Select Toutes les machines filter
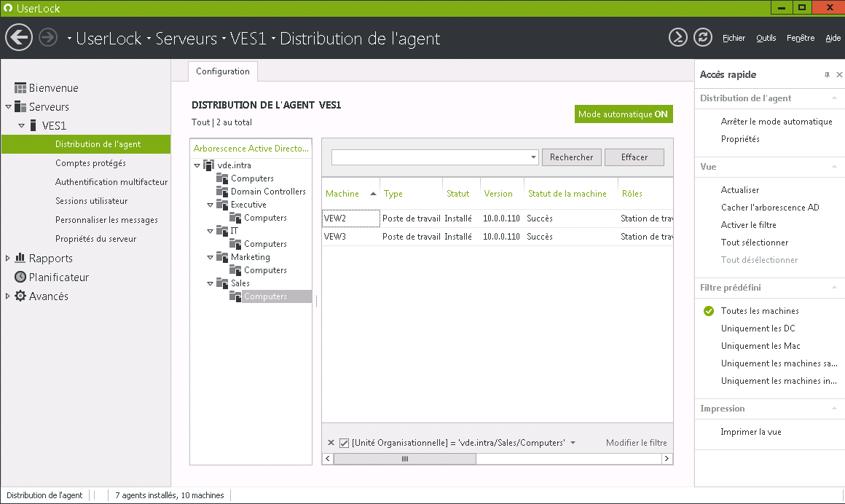Screen dimensions: 845x504 pos(760,311)
